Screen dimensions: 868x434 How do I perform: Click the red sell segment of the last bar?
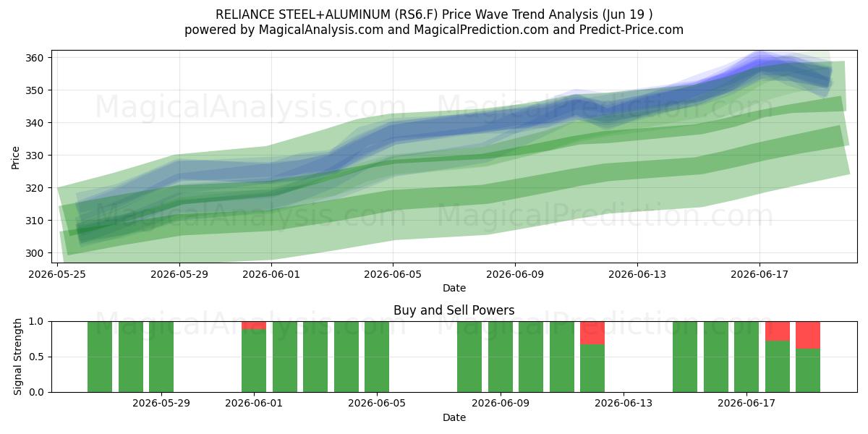click(808, 335)
